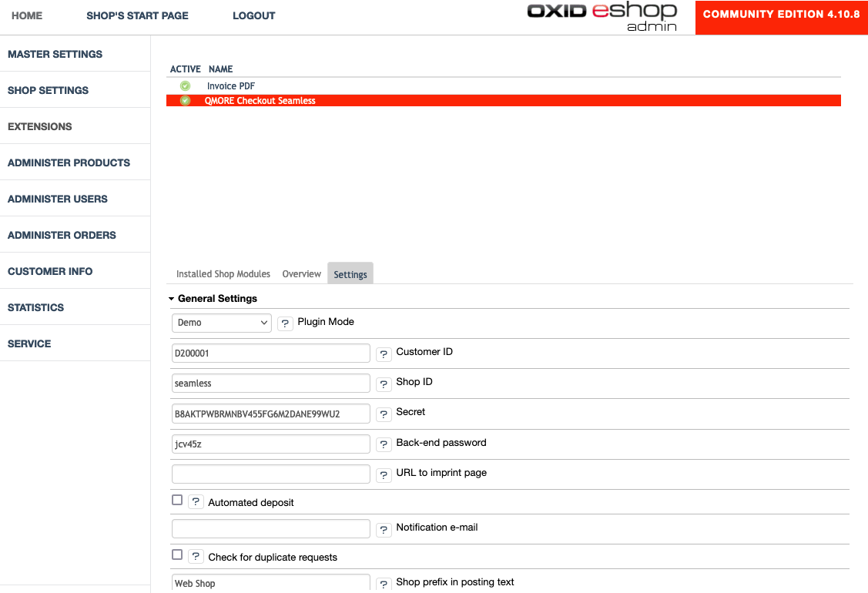868x593 pixels.
Task: Click help icon for URL to imprint page
Action: point(384,474)
